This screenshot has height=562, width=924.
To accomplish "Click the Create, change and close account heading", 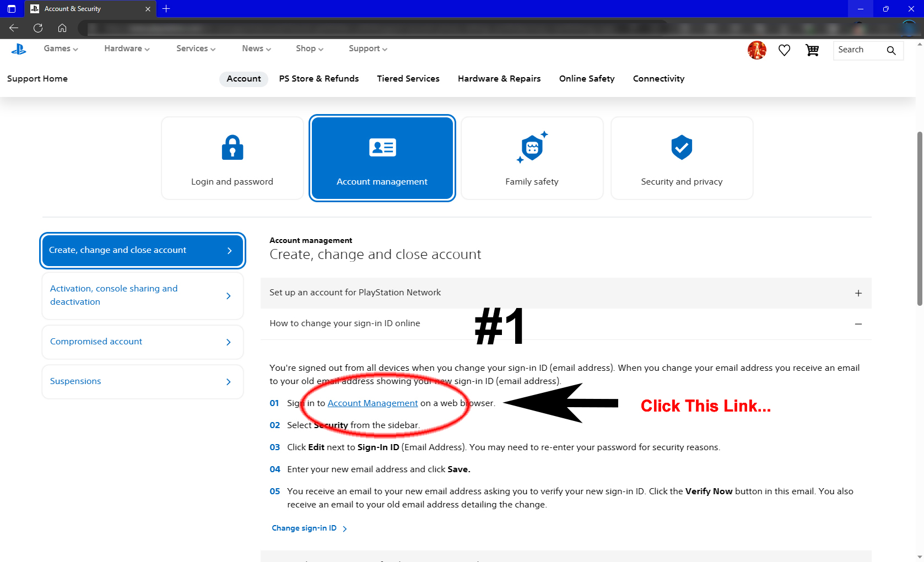I will 375,255.
